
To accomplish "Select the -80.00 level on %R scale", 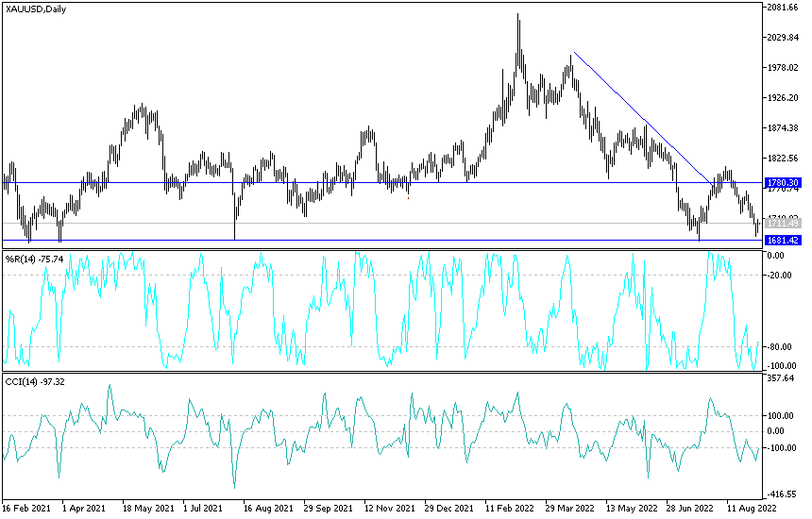I will coord(779,346).
